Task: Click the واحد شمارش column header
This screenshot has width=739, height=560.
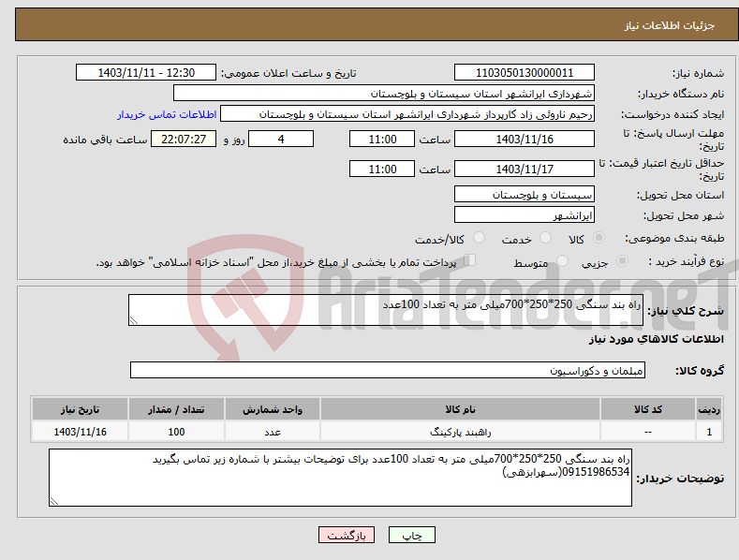Action: (x=273, y=409)
